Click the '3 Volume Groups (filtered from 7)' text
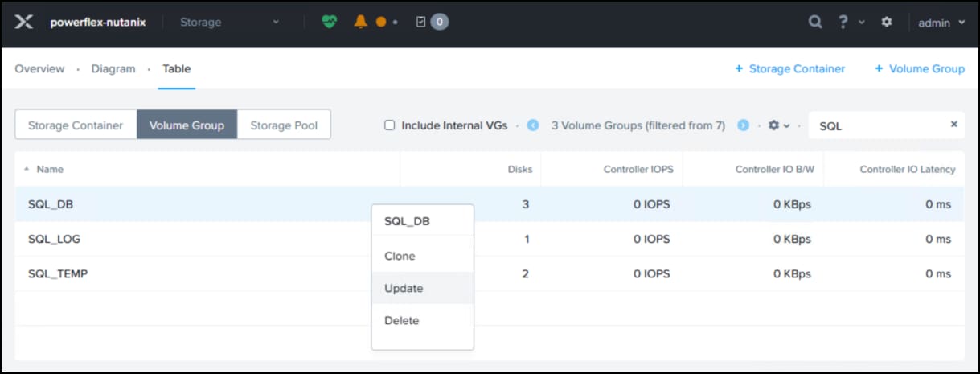The image size is (980, 374). tap(638, 125)
